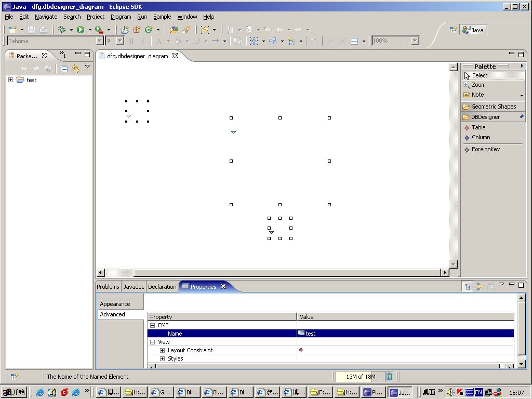Click Collapse All in Package Explorer
The width and height of the screenshot is (532, 399).
(64, 69)
